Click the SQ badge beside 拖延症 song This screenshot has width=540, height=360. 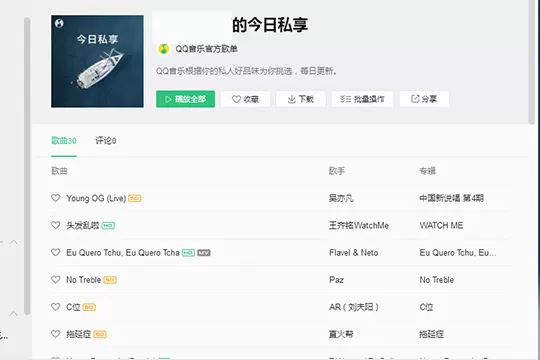[100, 335]
